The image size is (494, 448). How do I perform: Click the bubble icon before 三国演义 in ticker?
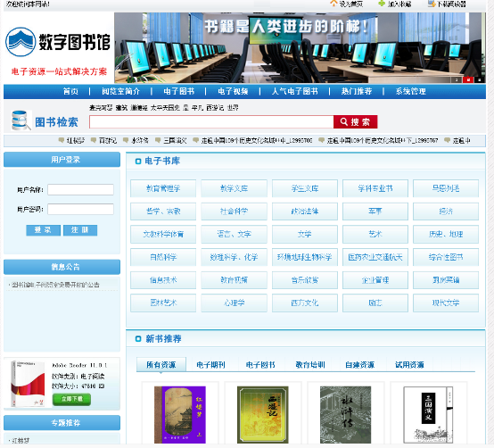[x=158, y=140]
